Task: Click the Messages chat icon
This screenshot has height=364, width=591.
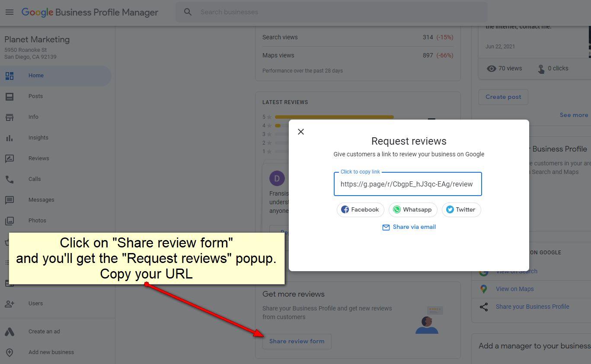Action: (x=10, y=200)
